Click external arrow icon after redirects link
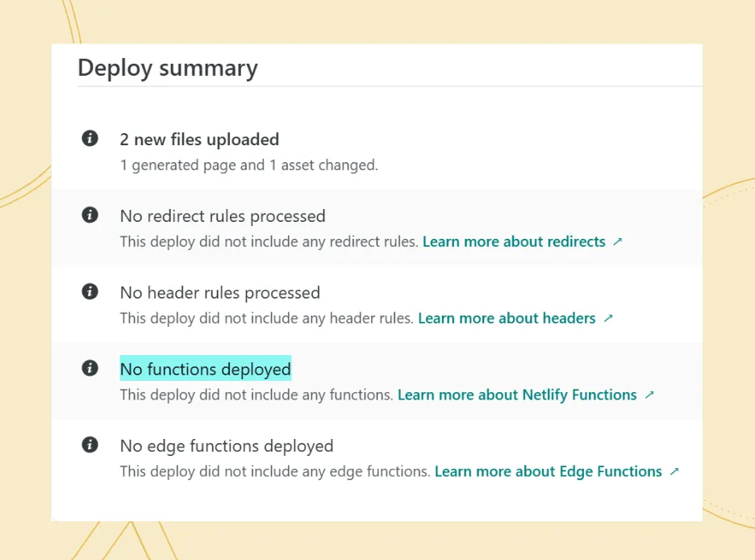Screen dimensions: 755x560 pos(618,242)
